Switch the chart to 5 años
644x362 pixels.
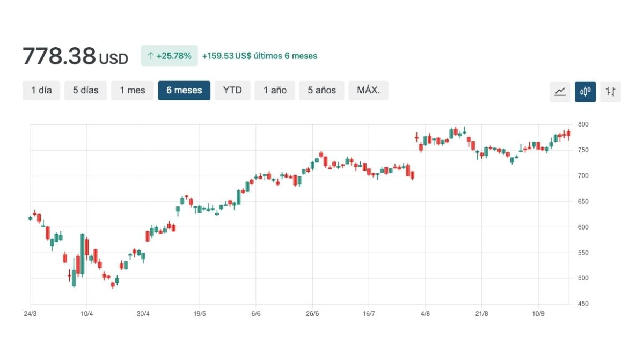point(321,91)
